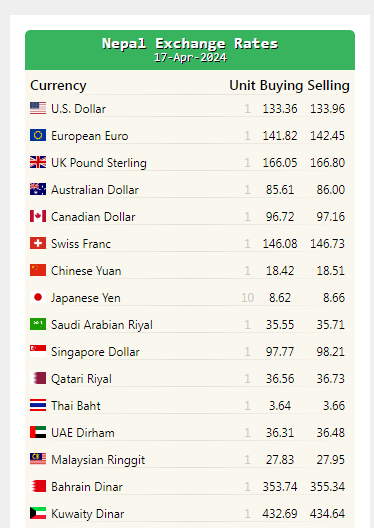Click the Qatar flag icon
Viewport: 374px width, 528px height.
(38, 378)
